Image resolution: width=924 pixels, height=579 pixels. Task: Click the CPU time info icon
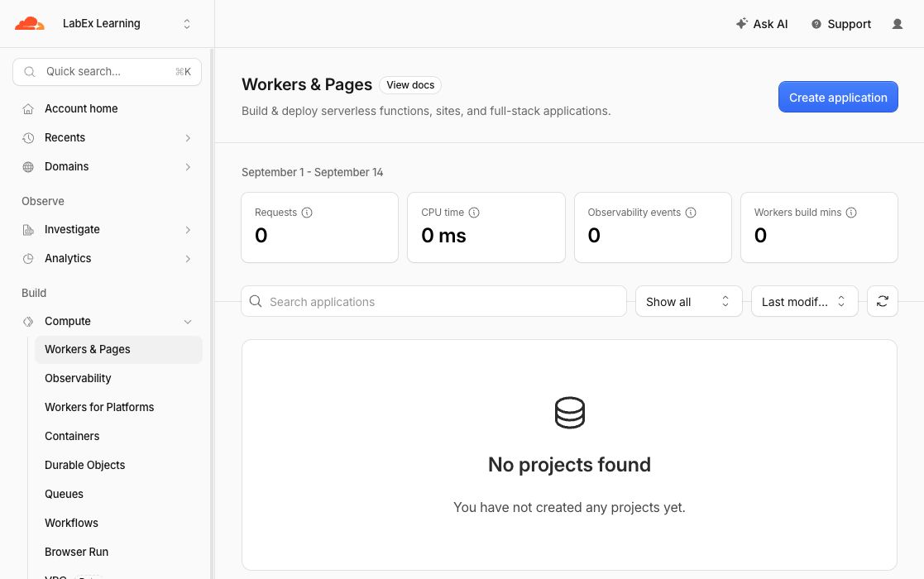[474, 213]
